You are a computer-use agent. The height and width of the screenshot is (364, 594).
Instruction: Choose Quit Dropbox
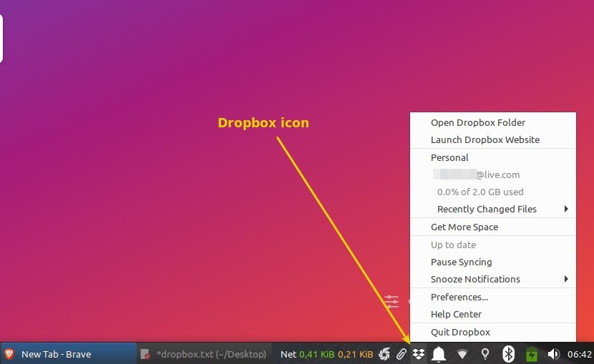tap(493, 332)
